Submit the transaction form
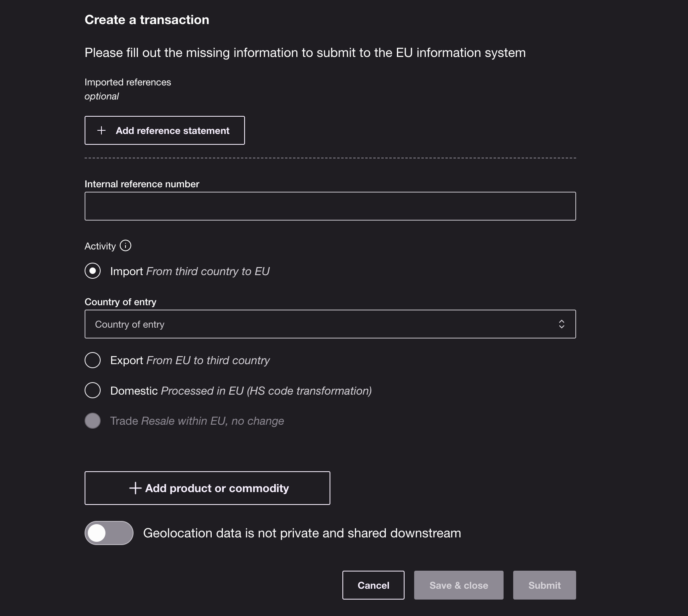This screenshot has width=688, height=616. click(544, 585)
